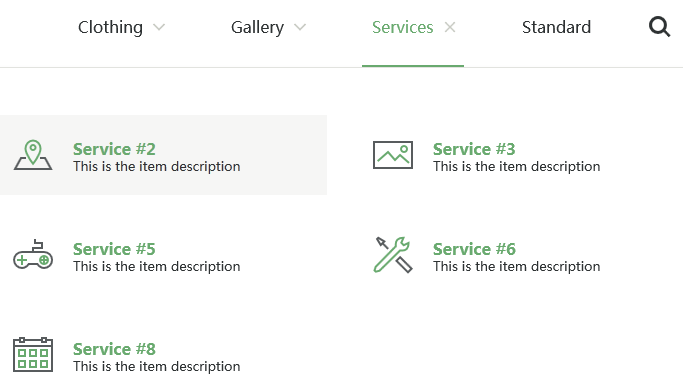This screenshot has width=683, height=382.
Task: Expand the Gallery dropdown chevron
Action: (x=300, y=27)
